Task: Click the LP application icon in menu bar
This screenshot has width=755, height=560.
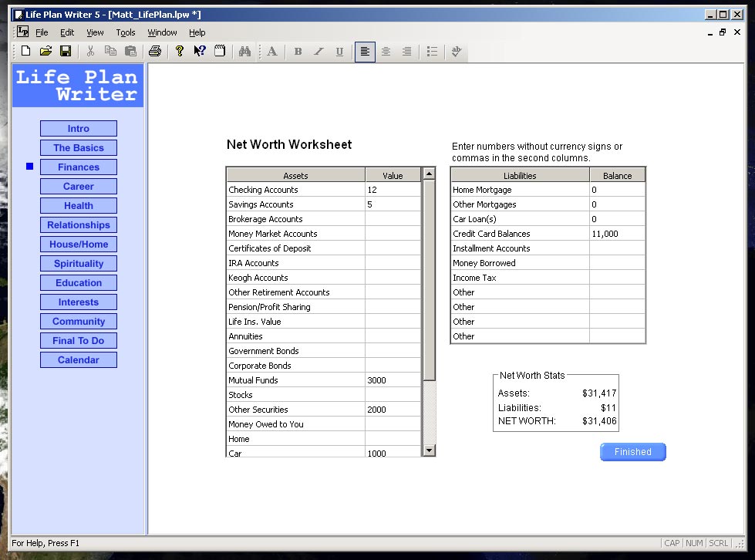Action: click(22, 32)
